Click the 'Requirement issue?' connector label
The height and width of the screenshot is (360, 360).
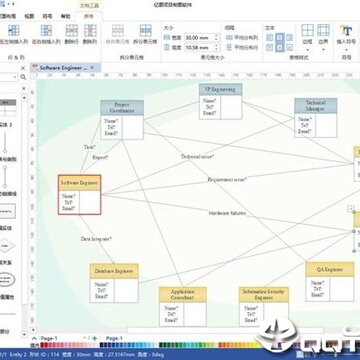tap(227, 179)
